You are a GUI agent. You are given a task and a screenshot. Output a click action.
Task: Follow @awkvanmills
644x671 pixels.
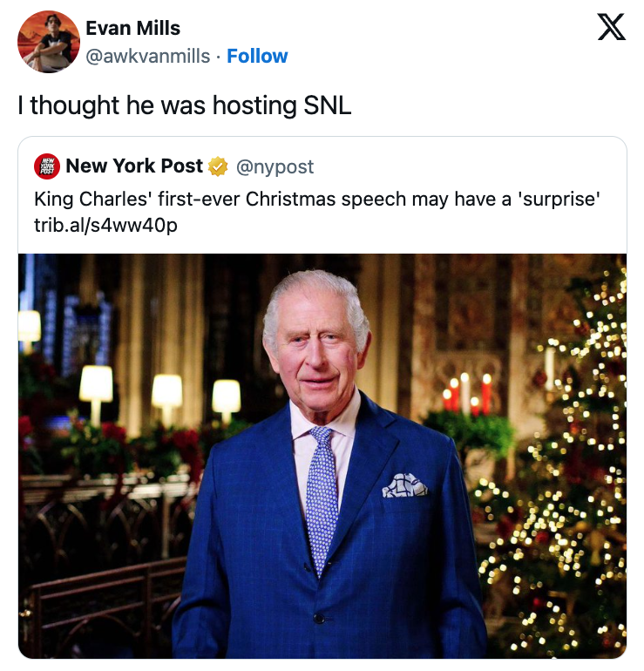[x=257, y=56]
